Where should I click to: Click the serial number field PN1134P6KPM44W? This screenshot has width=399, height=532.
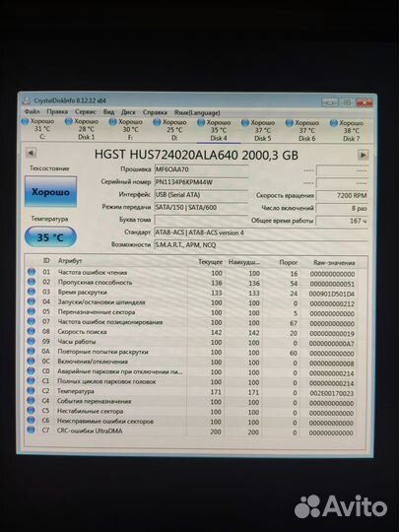coord(201,182)
